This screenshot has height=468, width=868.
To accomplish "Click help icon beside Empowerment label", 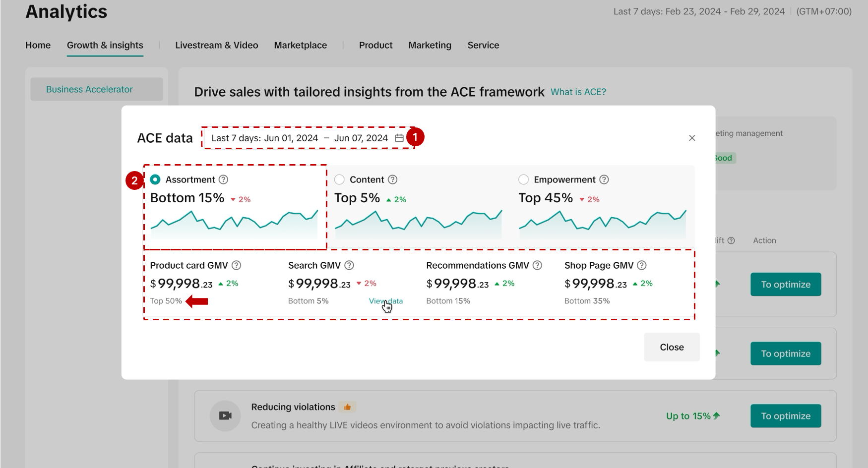I will click(604, 179).
